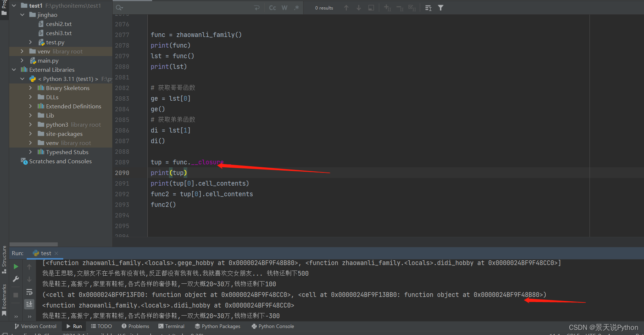644x335 pixels.
Task: Go to next search occurrence arrow
Action: pyautogui.click(x=359, y=8)
